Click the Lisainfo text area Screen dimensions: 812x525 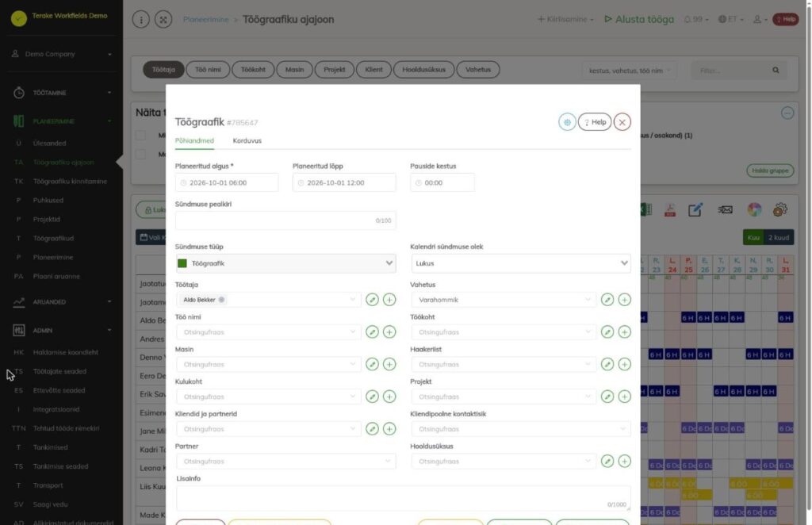pos(404,498)
